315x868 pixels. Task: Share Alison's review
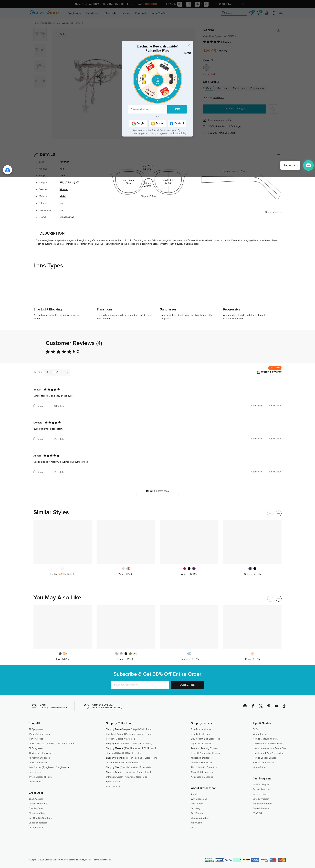click(x=38, y=472)
